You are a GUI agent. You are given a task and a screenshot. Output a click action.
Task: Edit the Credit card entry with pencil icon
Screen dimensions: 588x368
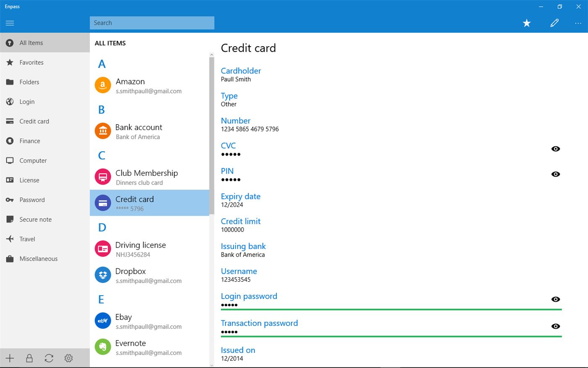[x=554, y=23]
